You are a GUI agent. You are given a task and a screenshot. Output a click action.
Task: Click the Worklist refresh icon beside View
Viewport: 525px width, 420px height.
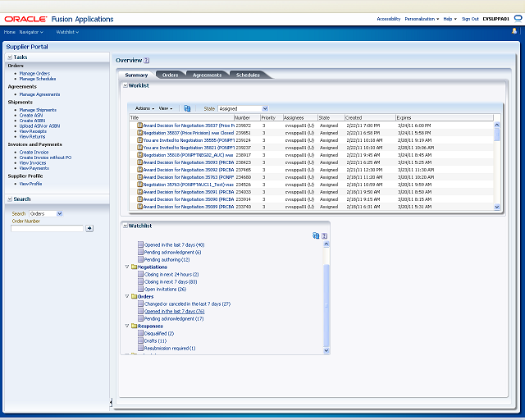coord(187,108)
